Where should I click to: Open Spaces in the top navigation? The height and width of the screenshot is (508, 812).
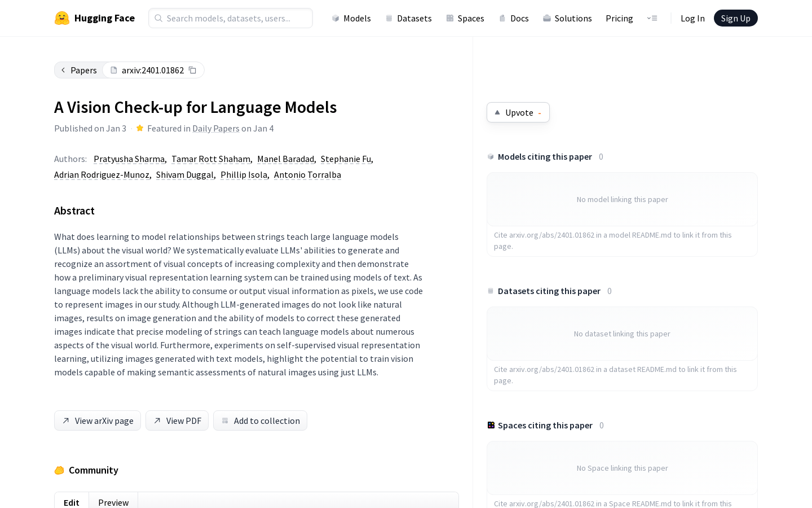coord(465,18)
